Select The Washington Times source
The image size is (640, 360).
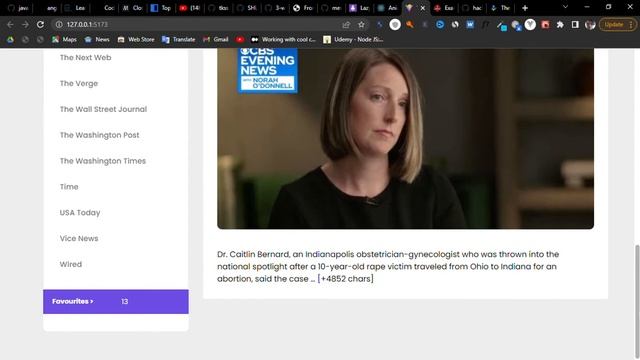pos(102,161)
